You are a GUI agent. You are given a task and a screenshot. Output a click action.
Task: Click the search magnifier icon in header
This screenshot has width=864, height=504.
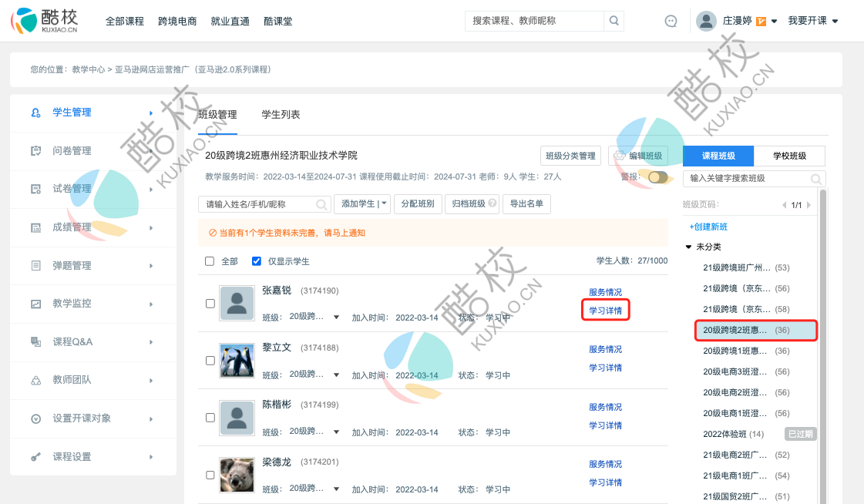point(614,21)
